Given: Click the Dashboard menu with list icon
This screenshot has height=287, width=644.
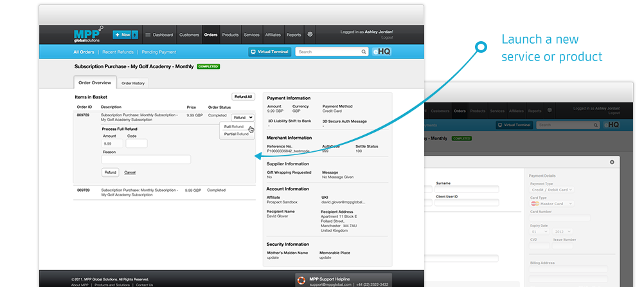Looking at the screenshot, I should tap(159, 35).
